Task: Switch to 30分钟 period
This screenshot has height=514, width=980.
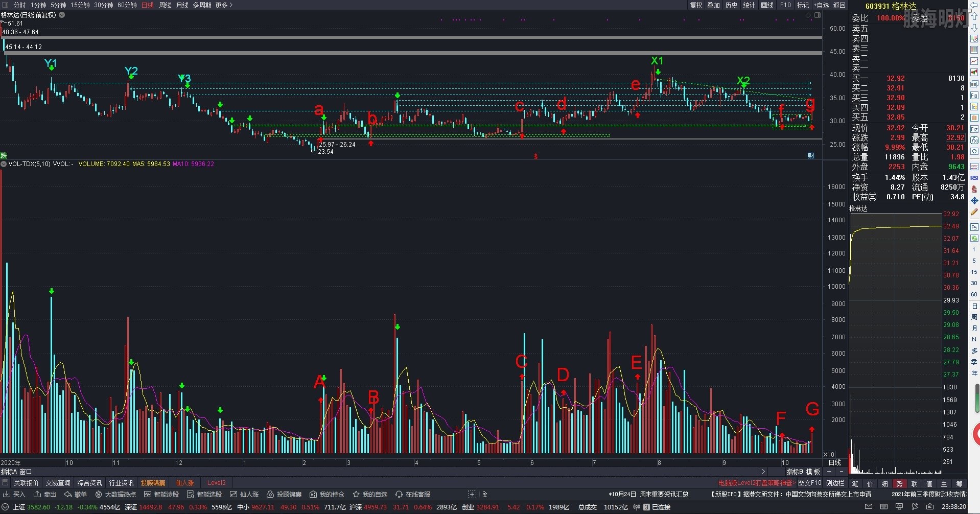Action: pos(104,5)
